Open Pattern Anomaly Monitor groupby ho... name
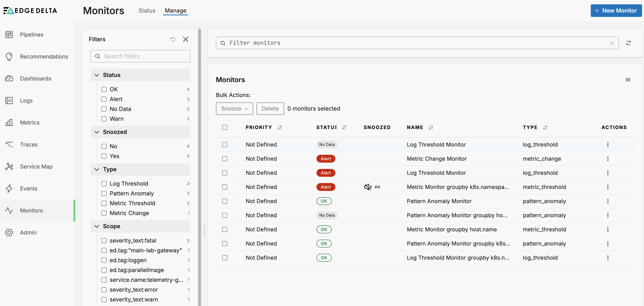The height and width of the screenshot is (306, 644). point(457,215)
